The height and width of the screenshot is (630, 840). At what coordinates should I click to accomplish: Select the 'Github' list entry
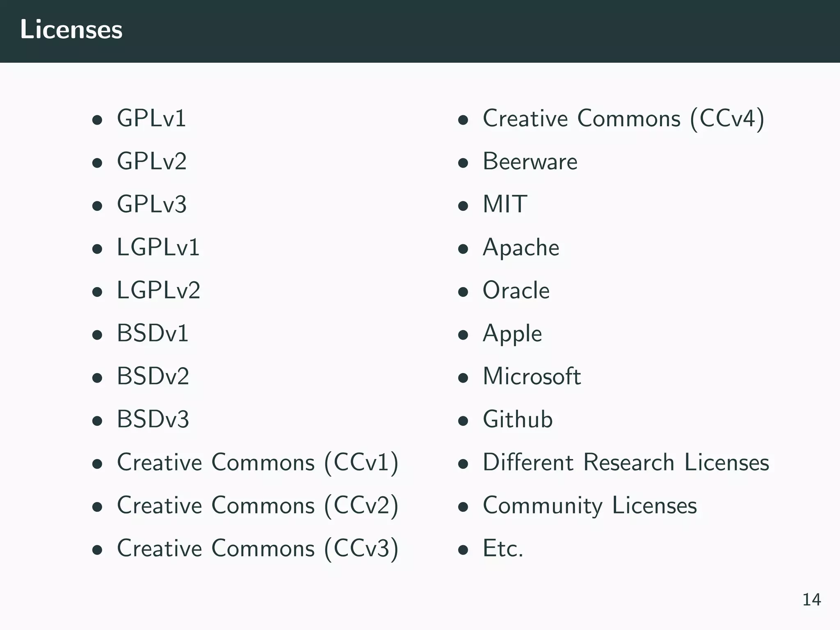[x=518, y=419]
